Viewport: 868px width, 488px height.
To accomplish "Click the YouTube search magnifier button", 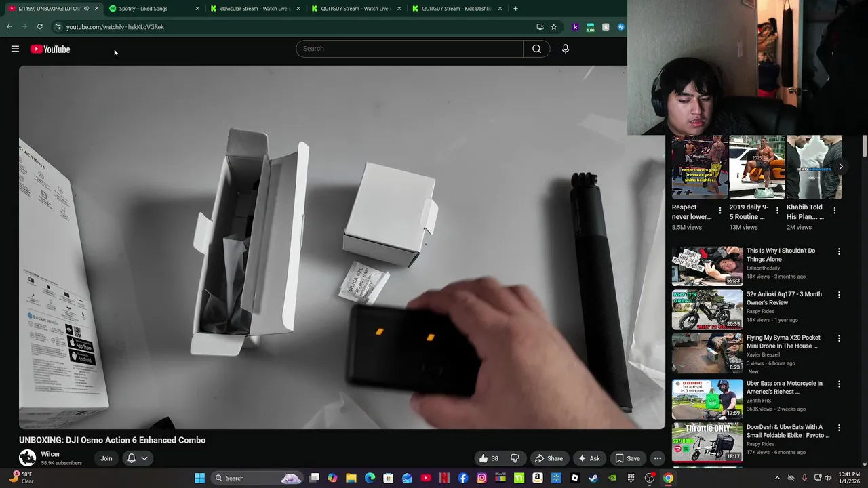I will [536, 49].
